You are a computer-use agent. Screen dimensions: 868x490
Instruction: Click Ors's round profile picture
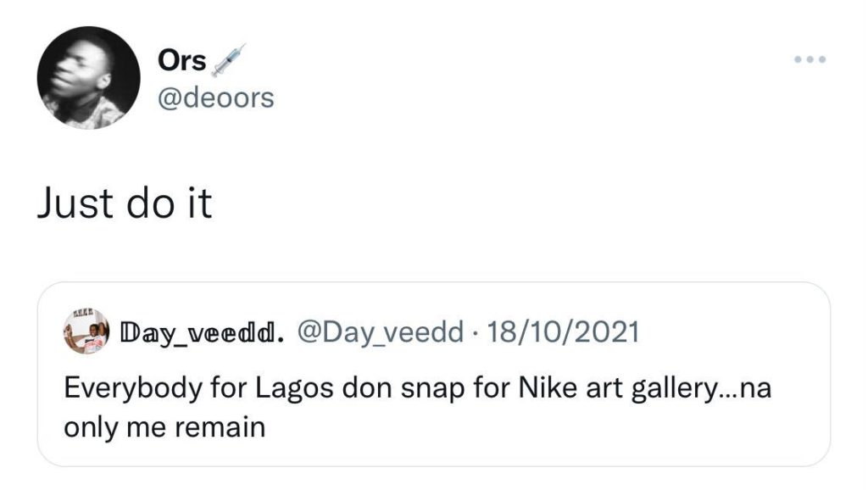point(88,77)
